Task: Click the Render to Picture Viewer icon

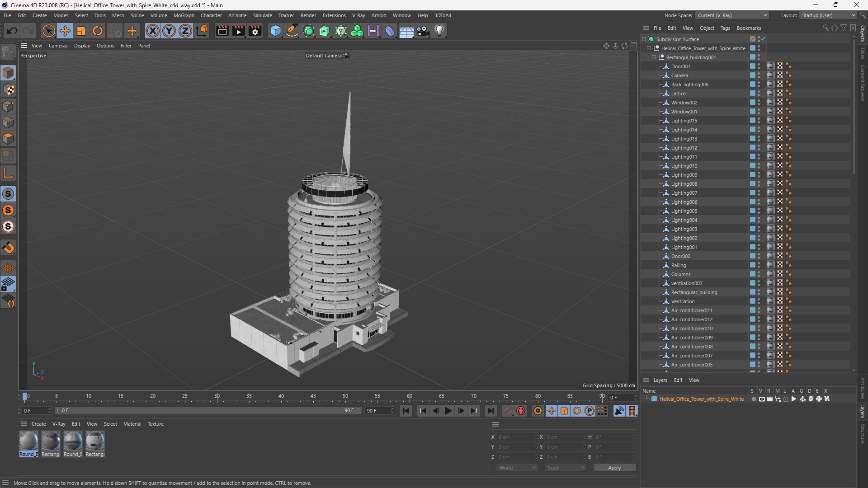Action: [238, 31]
